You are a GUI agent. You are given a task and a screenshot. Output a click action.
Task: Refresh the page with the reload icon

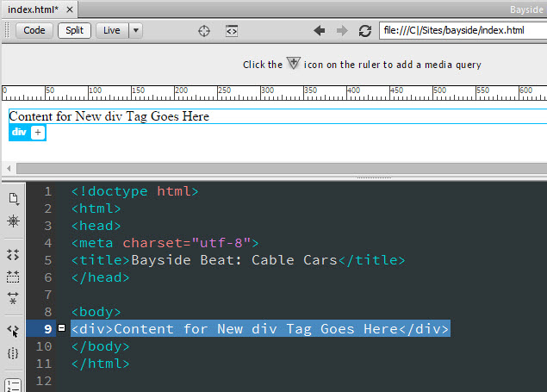(x=365, y=31)
